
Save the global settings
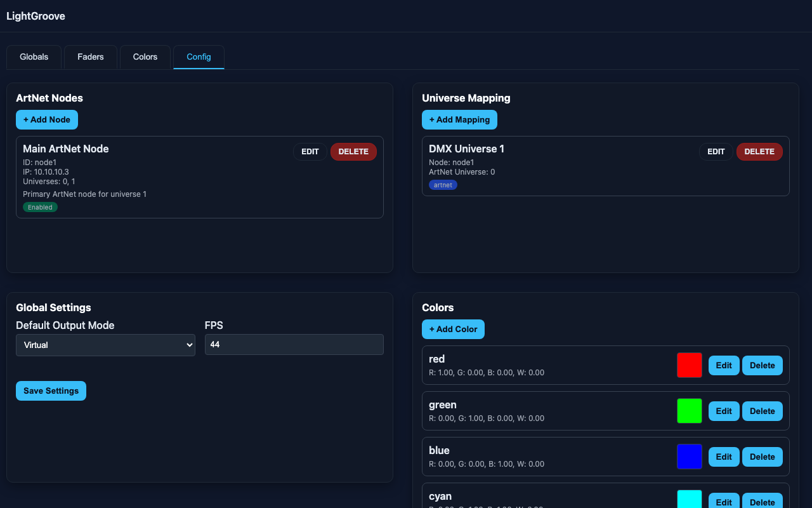[x=51, y=391]
